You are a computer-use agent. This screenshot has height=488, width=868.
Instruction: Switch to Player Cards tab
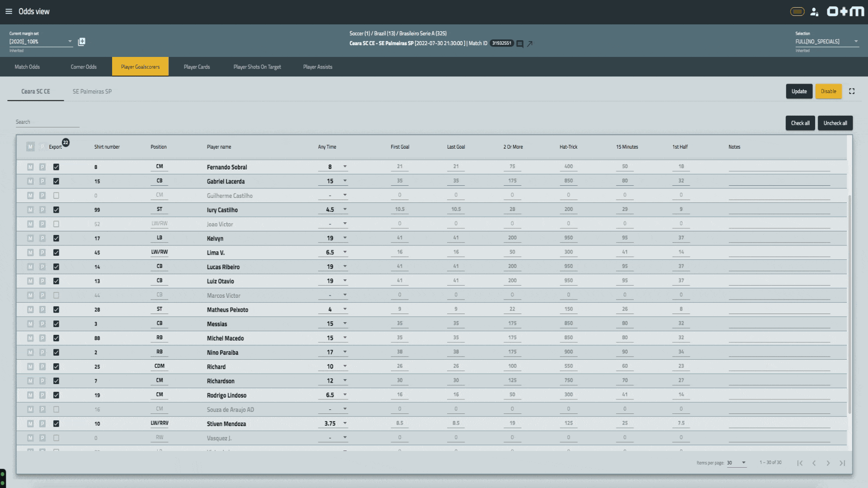(x=197, y=67)
